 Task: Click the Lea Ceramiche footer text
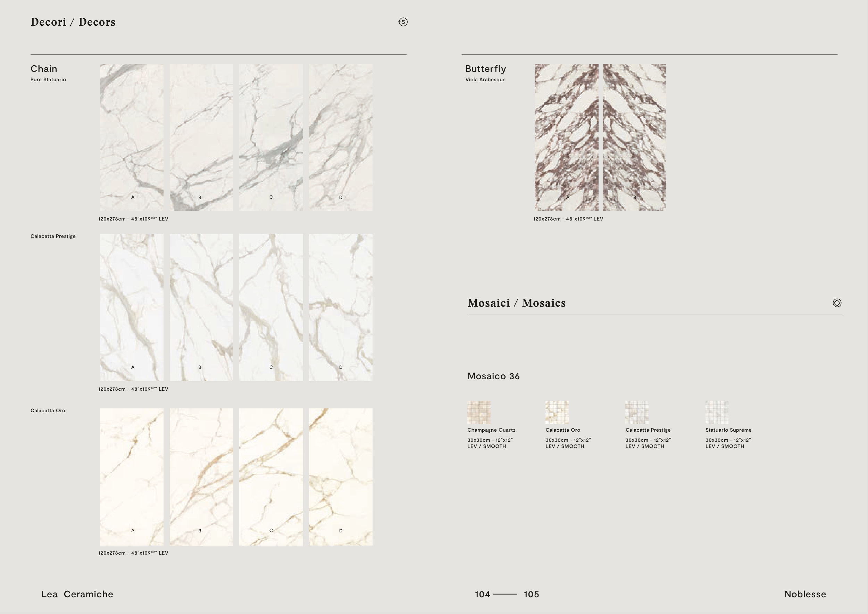[77, 594]
